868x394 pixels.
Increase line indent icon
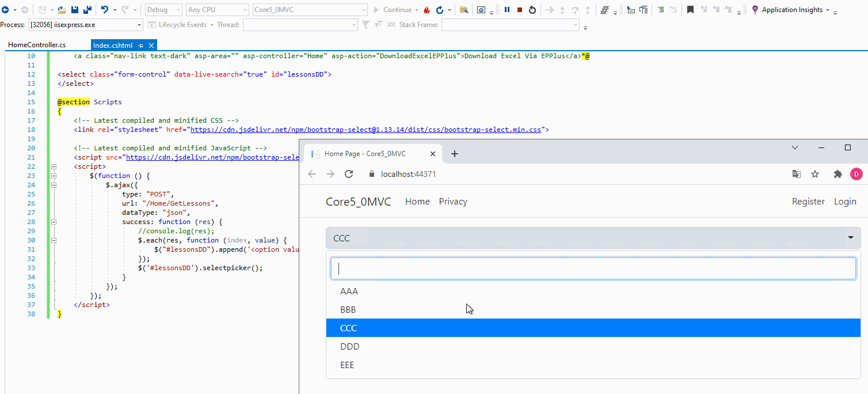click(x=660, y=10)
